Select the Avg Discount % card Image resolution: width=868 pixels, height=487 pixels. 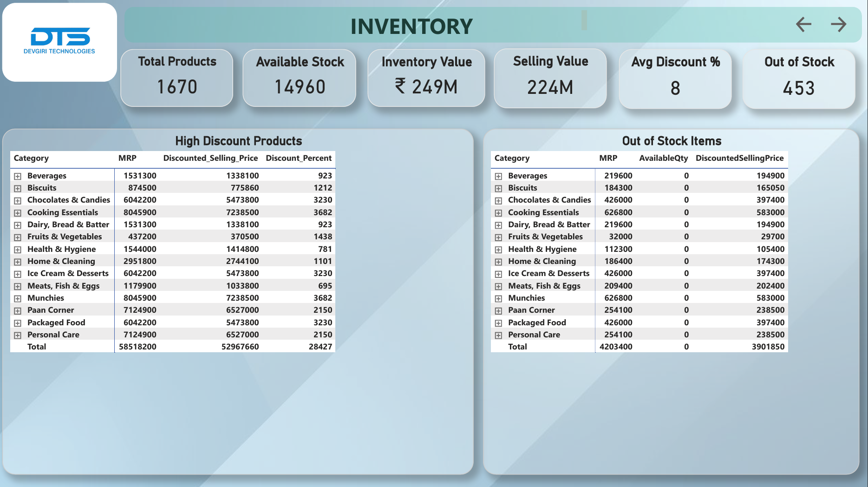click(x=675, y=79)
